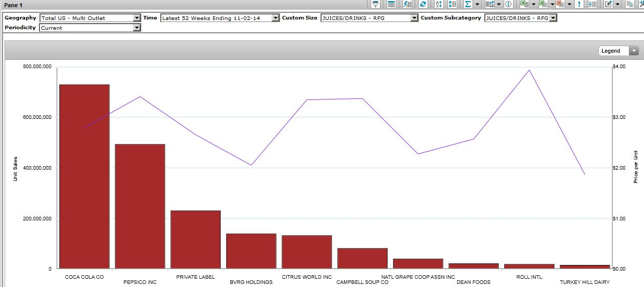Click the sigma totals icon
Image resolution: width=644 pixels, height=287 pixels.
[468, 4]
